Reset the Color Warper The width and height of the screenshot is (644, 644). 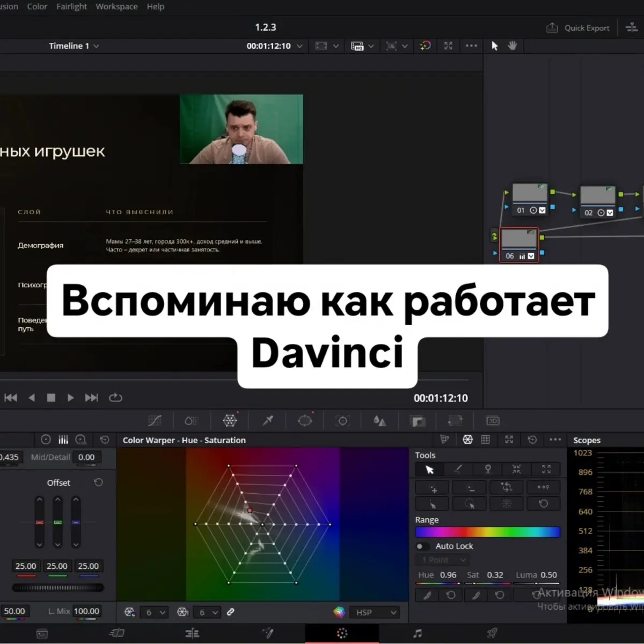(x=532, y=440)
